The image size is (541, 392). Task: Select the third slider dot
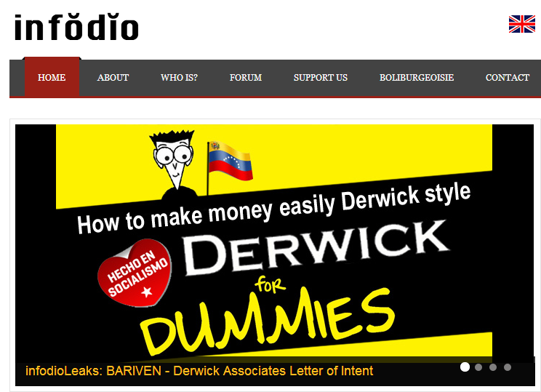coord(493,367)
